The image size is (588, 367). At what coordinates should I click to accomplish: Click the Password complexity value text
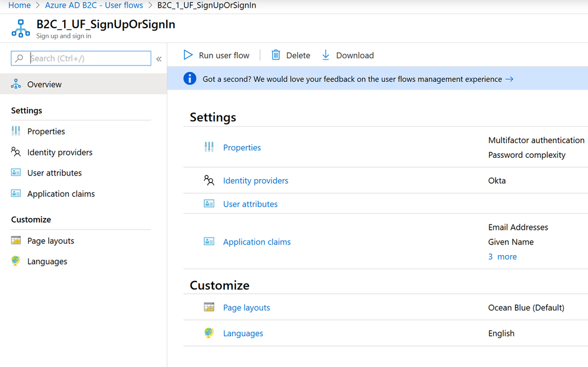[x=527, y=155]
